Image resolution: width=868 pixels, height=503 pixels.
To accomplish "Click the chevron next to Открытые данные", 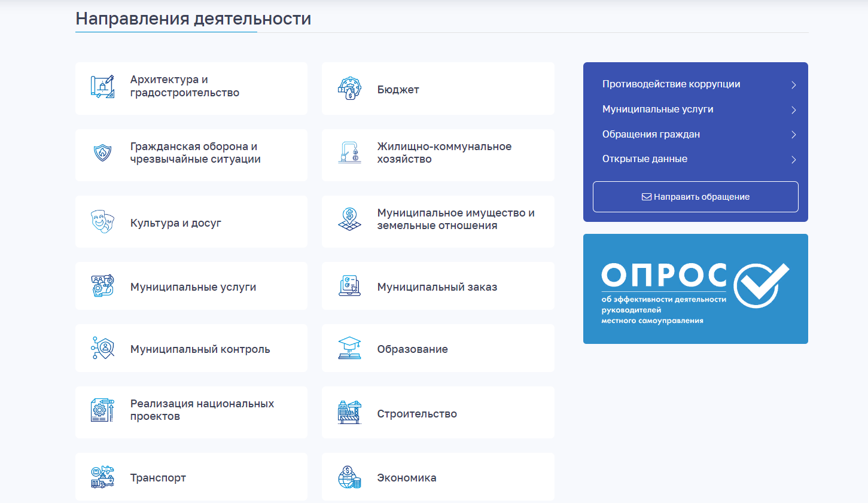I will pyautogui.click(x=793, y=160).
